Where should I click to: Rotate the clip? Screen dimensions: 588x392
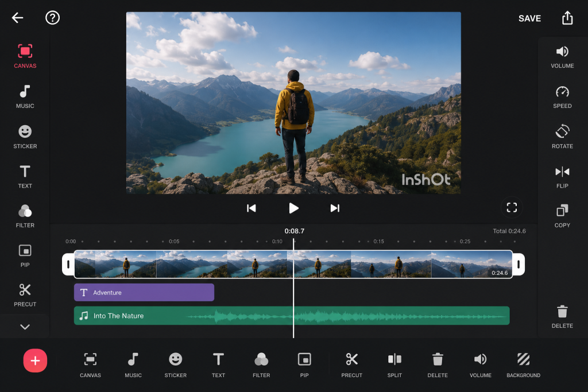pos(562,137)
